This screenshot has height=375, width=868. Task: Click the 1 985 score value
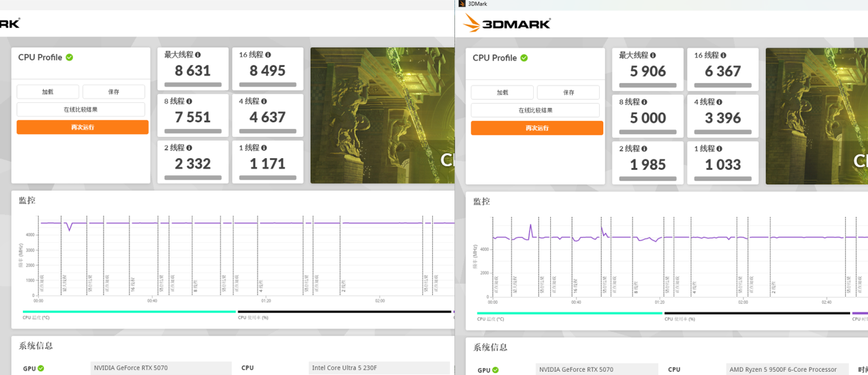648,164
